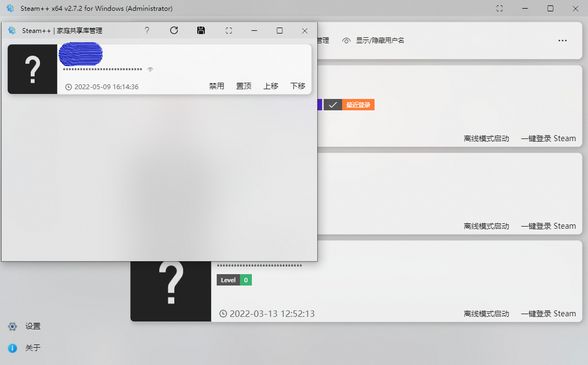Image resolution: width=588 pixels, height=365 pixels.
Task: Click 离线模式启动 on the 最近登录 account card
Action: coord(486,138)
